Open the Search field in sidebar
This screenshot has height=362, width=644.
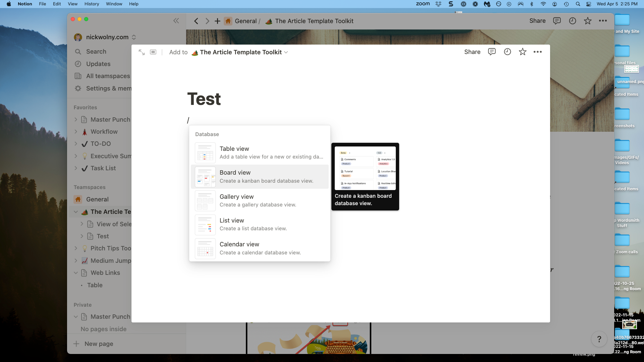click(96, 52)
